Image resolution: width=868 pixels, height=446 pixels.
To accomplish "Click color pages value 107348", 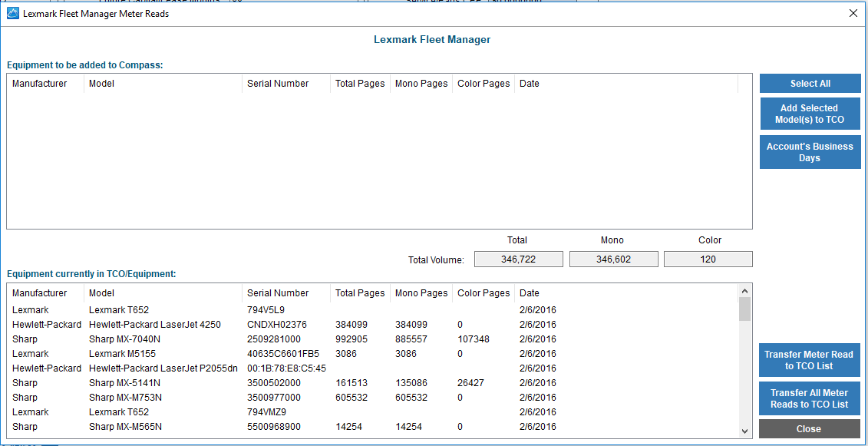I will [x=474, y=339].
